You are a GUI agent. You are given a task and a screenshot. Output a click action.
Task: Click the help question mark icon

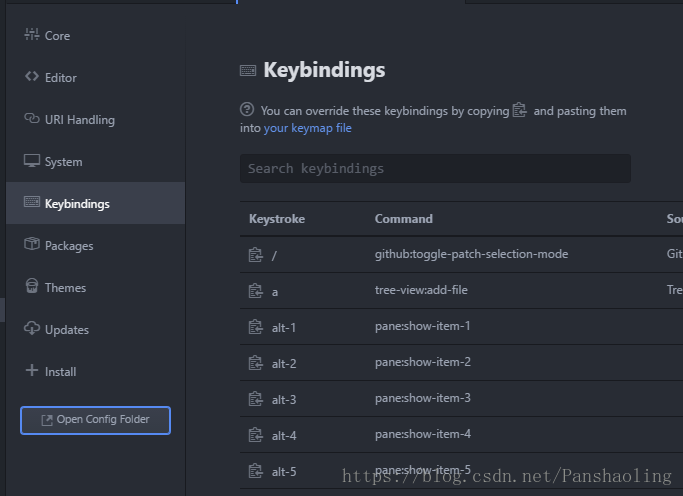247,110
